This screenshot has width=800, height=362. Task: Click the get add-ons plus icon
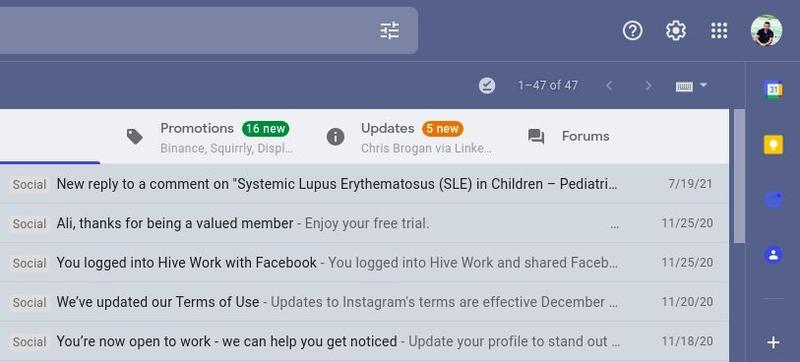[773, 343]
